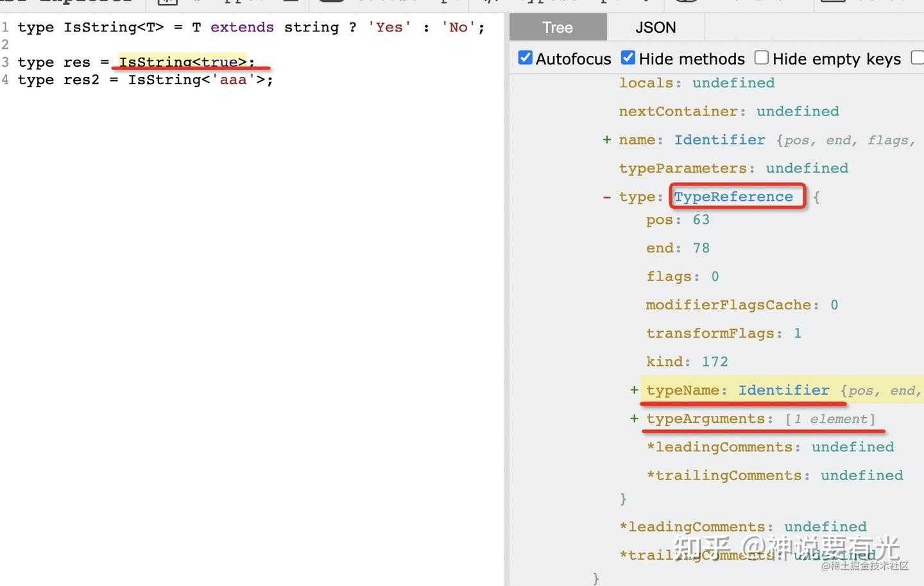The width and height of the screenshot is (924, 586).
Task: Select the typeParameters: undefined row
Action: (x=733, y=168)
